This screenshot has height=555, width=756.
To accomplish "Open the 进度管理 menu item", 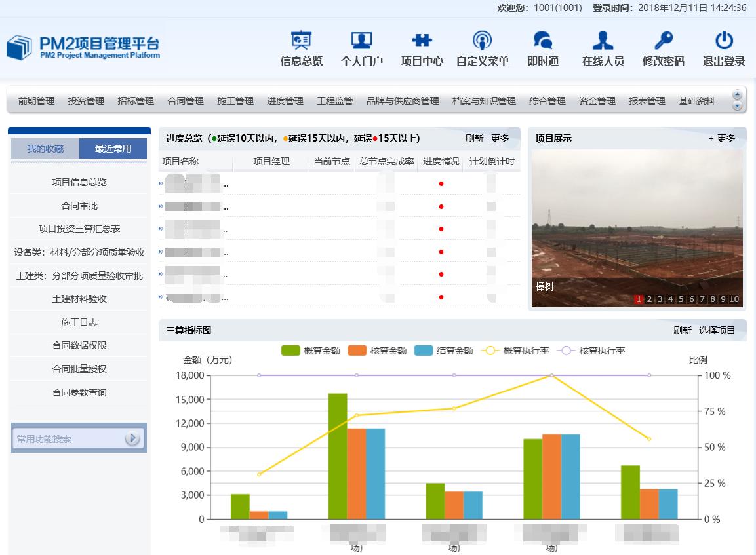I will [285, 101].
